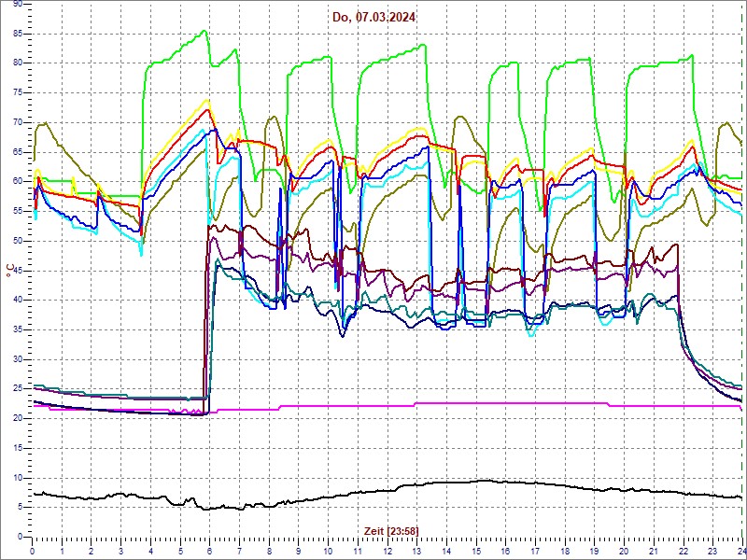Image resolution: width=747 pixels, height=560 pixels.
Task: Select the 45 label on the temperature axis
Action: 17,271
